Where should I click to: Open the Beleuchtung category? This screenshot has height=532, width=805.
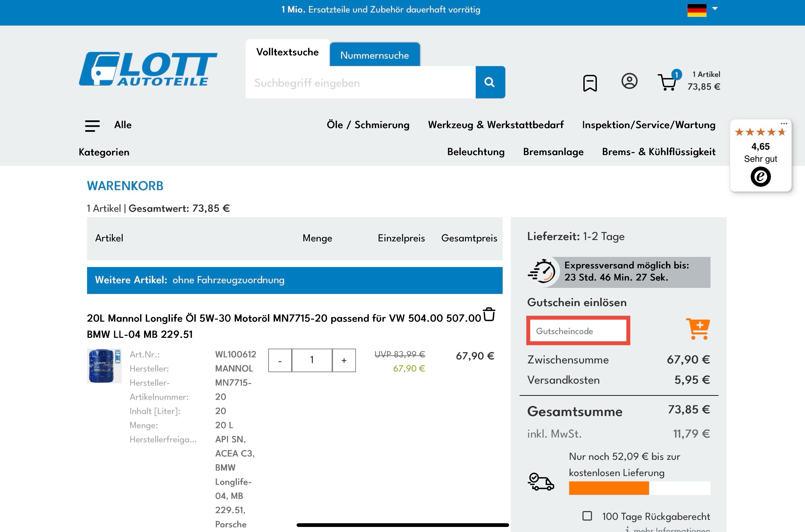pyautogui.click(x=476, y=152)
